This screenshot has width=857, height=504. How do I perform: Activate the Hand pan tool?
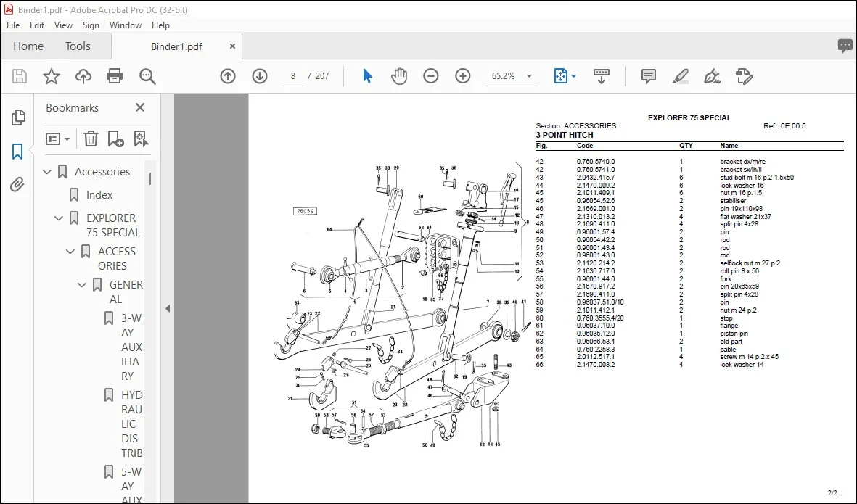click(399, 76)
